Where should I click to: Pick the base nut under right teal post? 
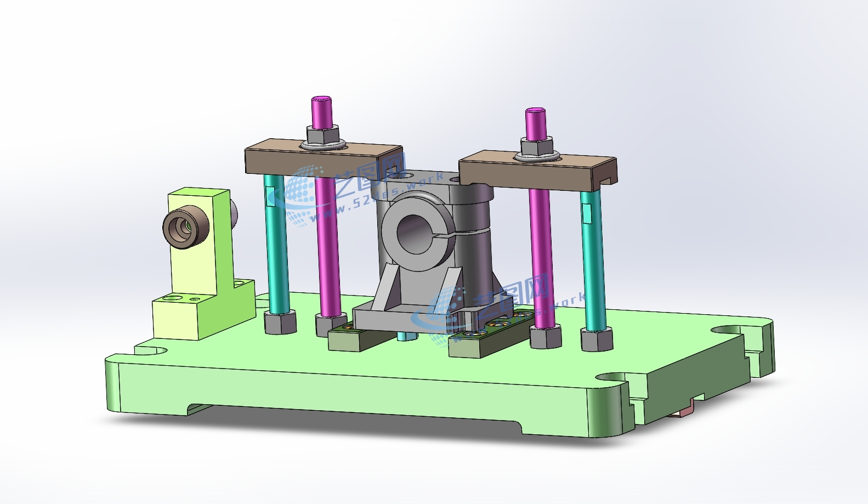(x=597, y=339)
